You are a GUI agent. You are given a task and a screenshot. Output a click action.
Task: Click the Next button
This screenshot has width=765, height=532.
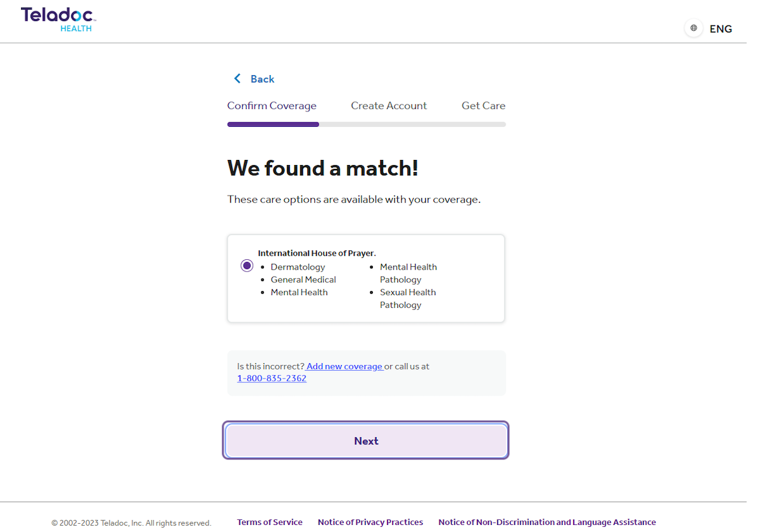366,440
